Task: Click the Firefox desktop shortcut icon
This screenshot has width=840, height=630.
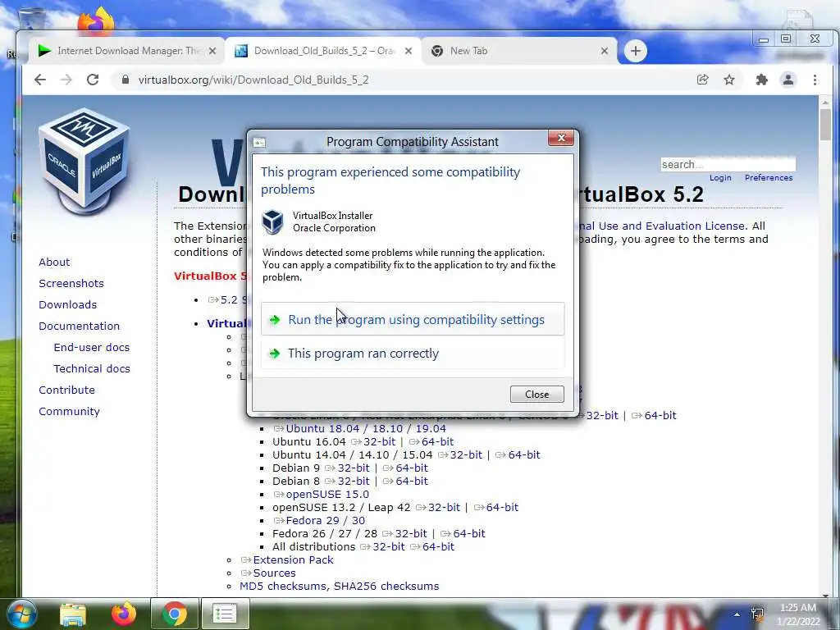Action: tap(97, 21)
